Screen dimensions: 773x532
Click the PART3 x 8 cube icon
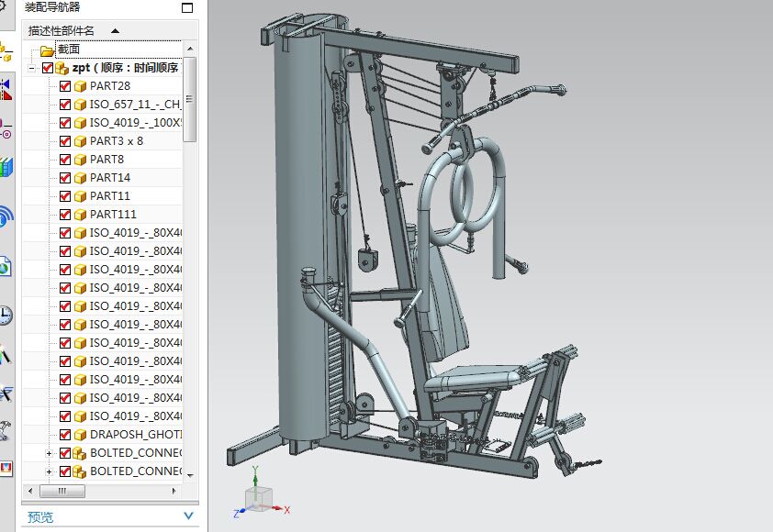tap(80, 142)
